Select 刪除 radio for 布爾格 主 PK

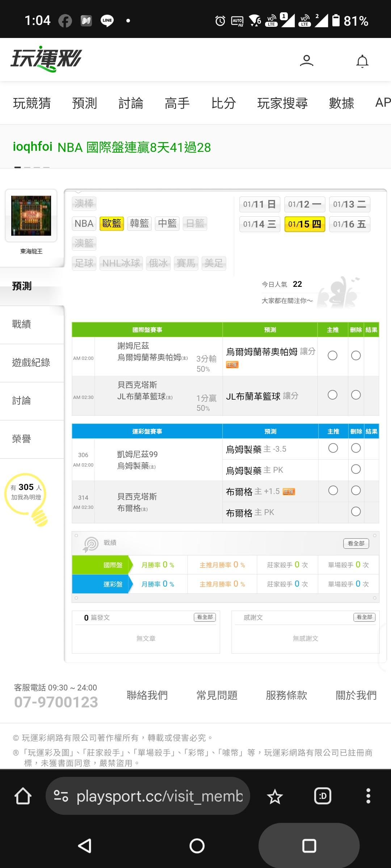tap(356, 511)
